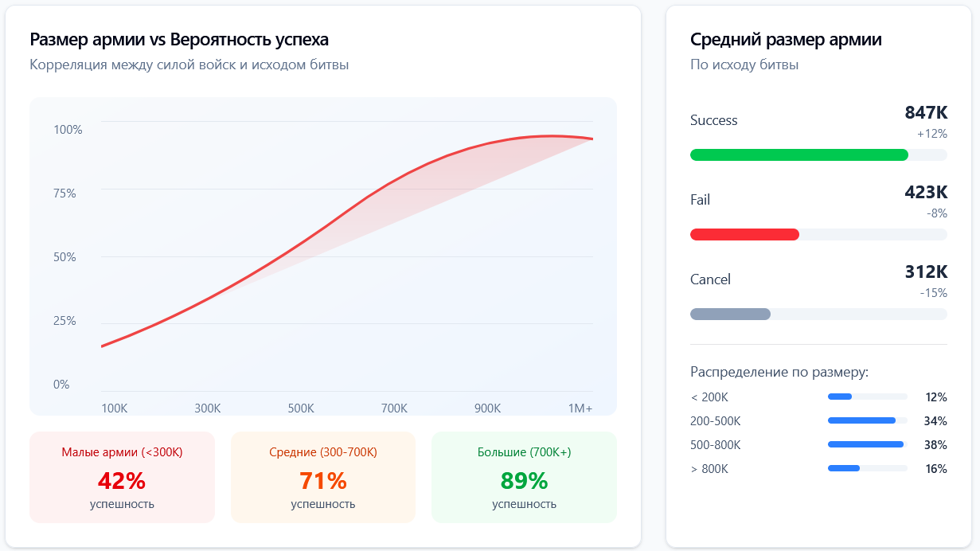
Task: Open the 'Малые армии (<300K)' card
Action: [122, 477]
